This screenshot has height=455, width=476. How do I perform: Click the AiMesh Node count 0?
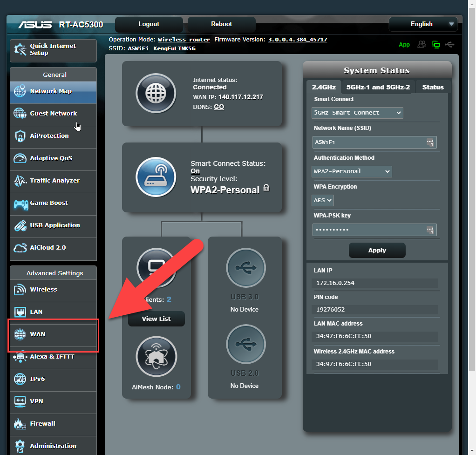pos(178,387)
